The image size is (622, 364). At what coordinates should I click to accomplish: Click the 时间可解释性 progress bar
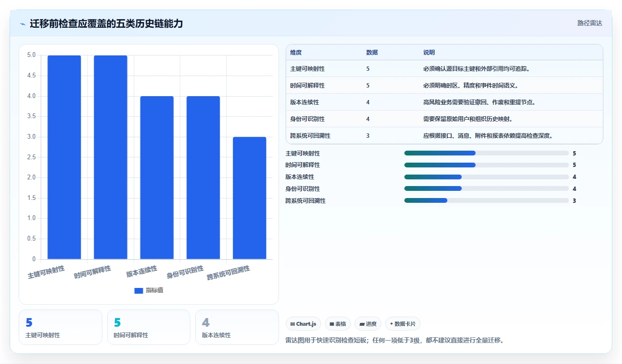[486, 165]
